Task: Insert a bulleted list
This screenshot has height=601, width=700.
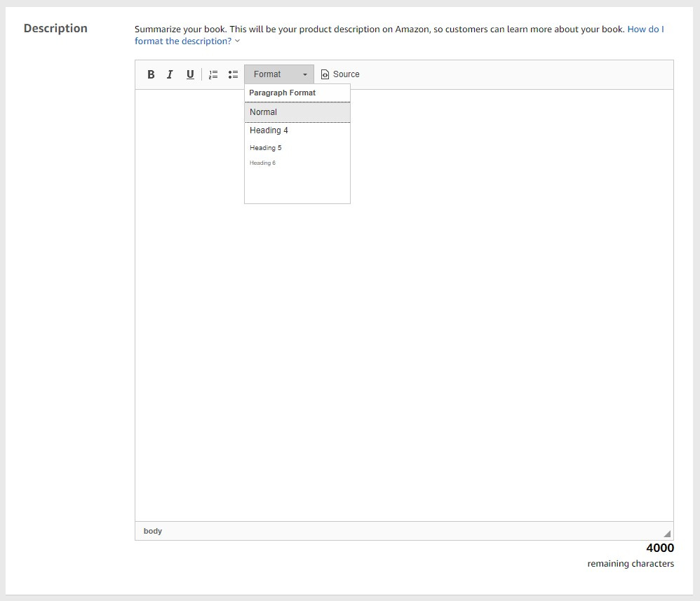Action: click(x=233, y=74)
